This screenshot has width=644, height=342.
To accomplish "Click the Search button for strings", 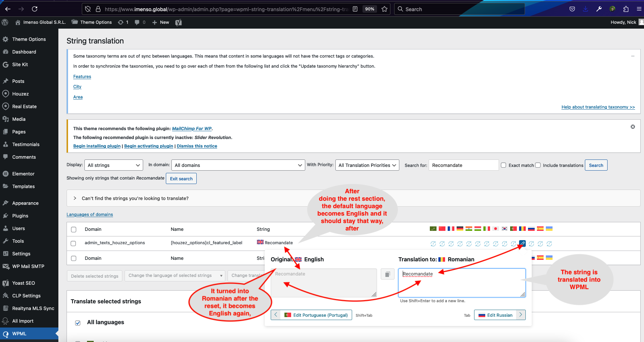I will [x=596, y=165].
